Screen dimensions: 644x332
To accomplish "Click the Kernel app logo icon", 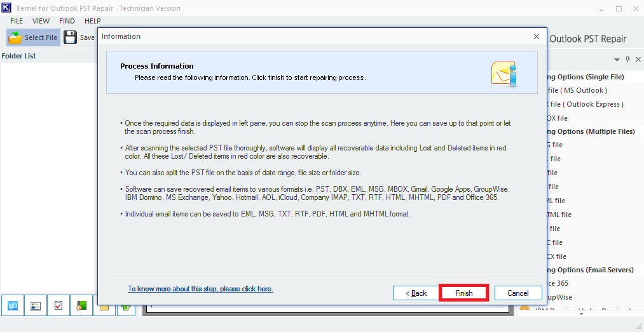I will click(6, 8).
